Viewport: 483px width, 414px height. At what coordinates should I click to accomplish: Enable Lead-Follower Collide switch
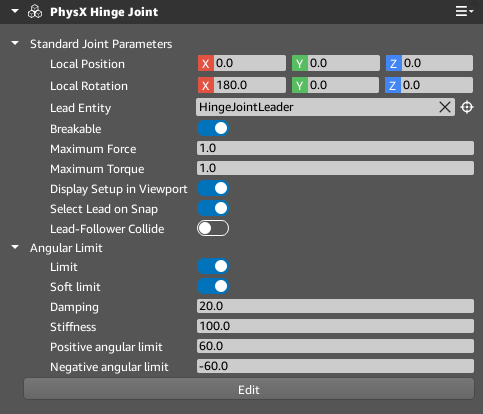(213, 228)
